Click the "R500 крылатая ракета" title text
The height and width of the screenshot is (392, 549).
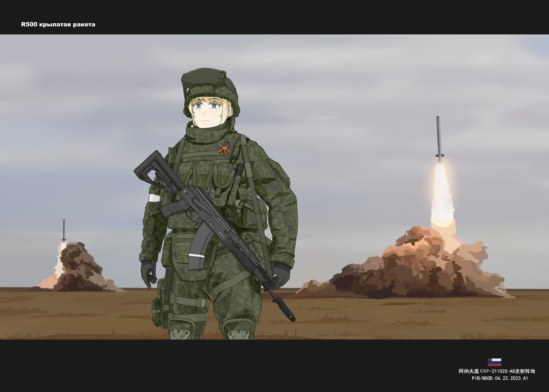(x=58, y=24)
